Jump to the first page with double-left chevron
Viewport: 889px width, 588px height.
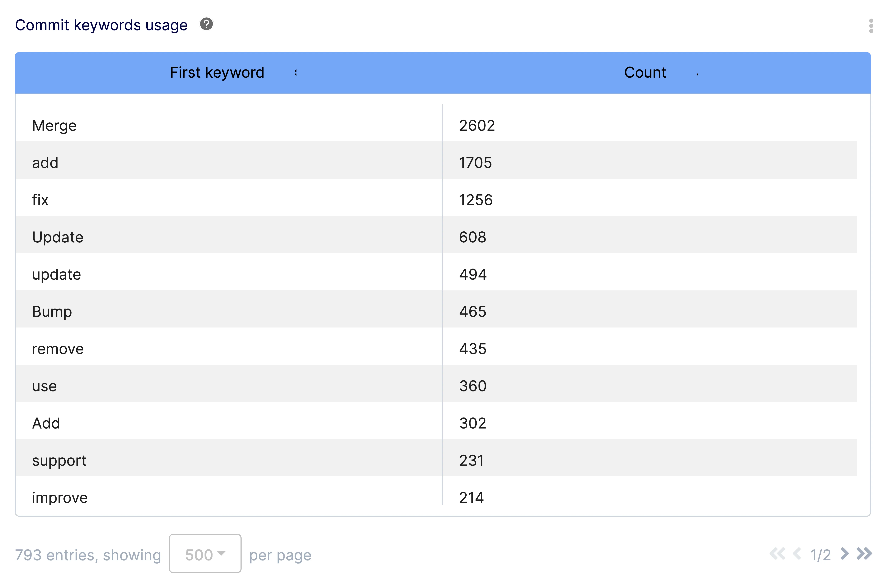coord(778,554)
